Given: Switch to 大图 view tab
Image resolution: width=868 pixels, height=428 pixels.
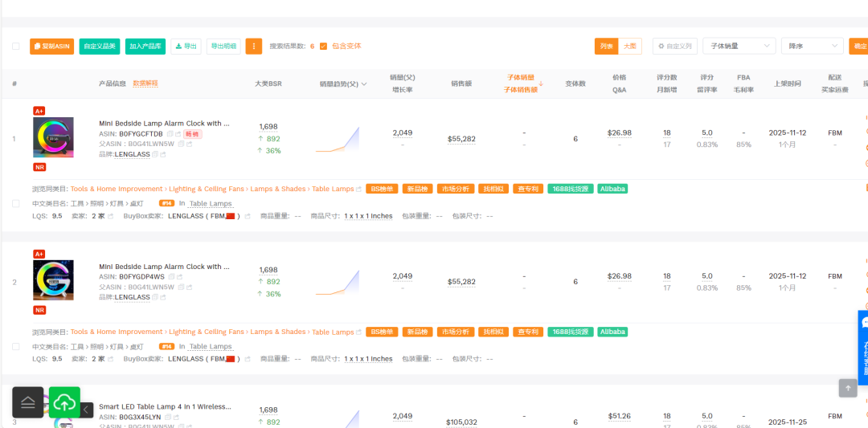Looking at the screenshot, I should click(x=630, y=47).
